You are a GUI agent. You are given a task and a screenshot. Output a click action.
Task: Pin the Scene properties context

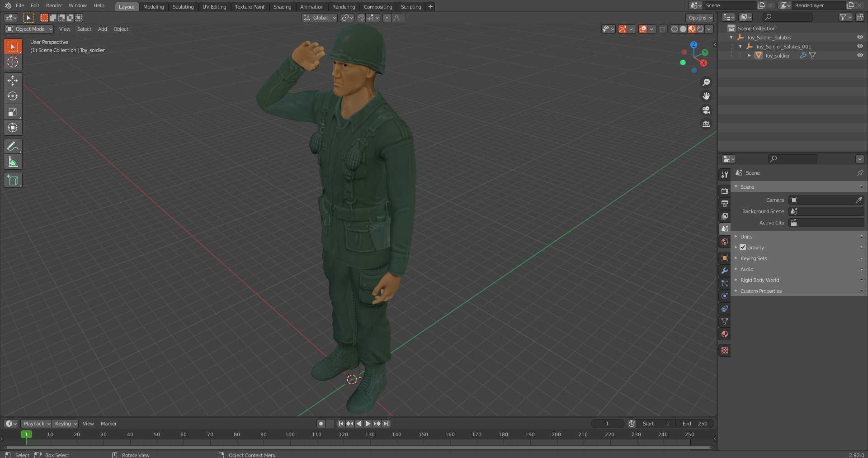tap(860, 173)
